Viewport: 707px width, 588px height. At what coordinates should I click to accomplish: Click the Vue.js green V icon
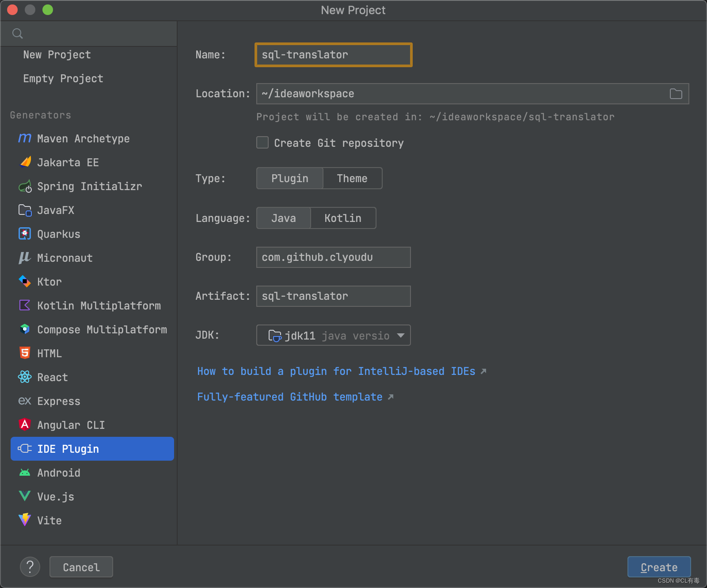25,496
